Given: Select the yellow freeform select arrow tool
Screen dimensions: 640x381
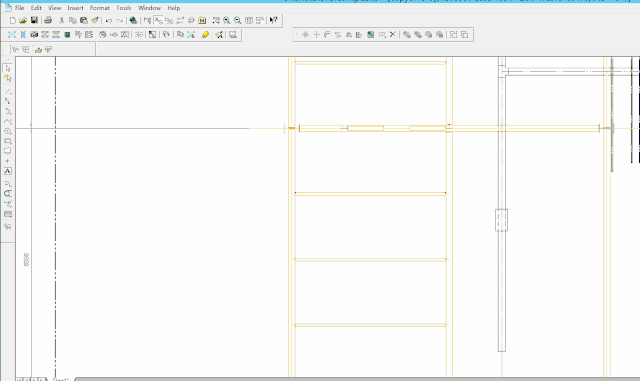Looking at the screenshot, I should click(x=8, y=78).
